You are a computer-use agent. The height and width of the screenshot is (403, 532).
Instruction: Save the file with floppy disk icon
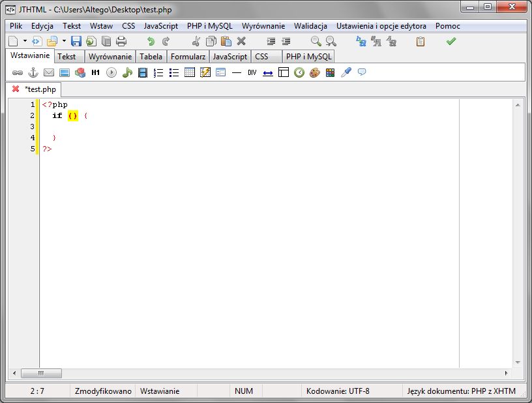click(76, 41)
